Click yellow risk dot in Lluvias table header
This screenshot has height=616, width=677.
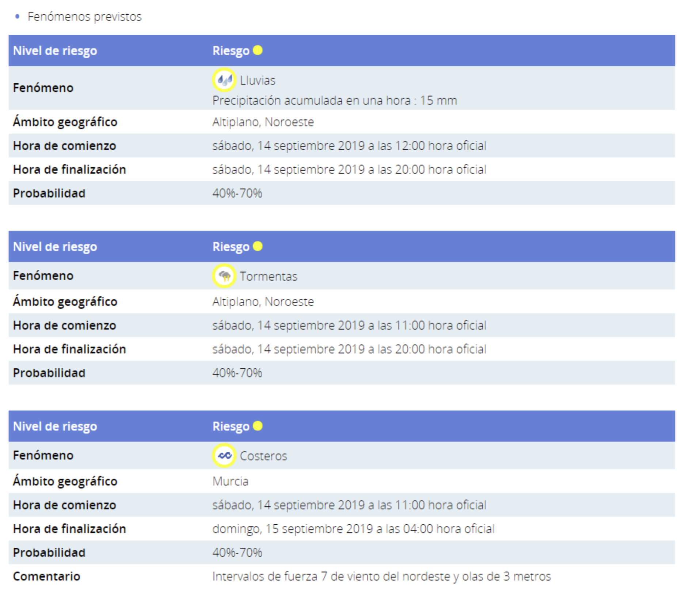pos(258,50)
